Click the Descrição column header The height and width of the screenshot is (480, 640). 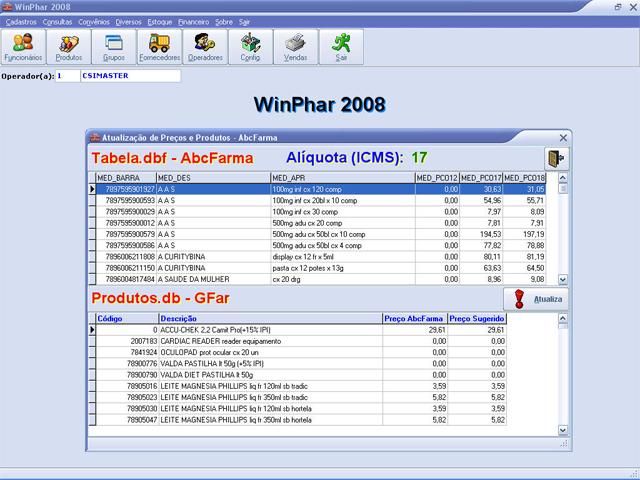point(270,319)
